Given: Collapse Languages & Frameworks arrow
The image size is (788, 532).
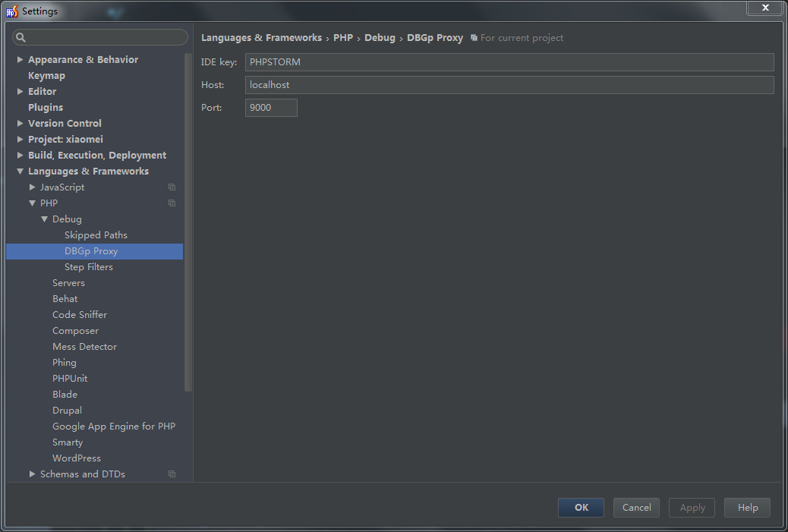Looking at the screenshot, I should pyautogui.click(x=20, y=172).
